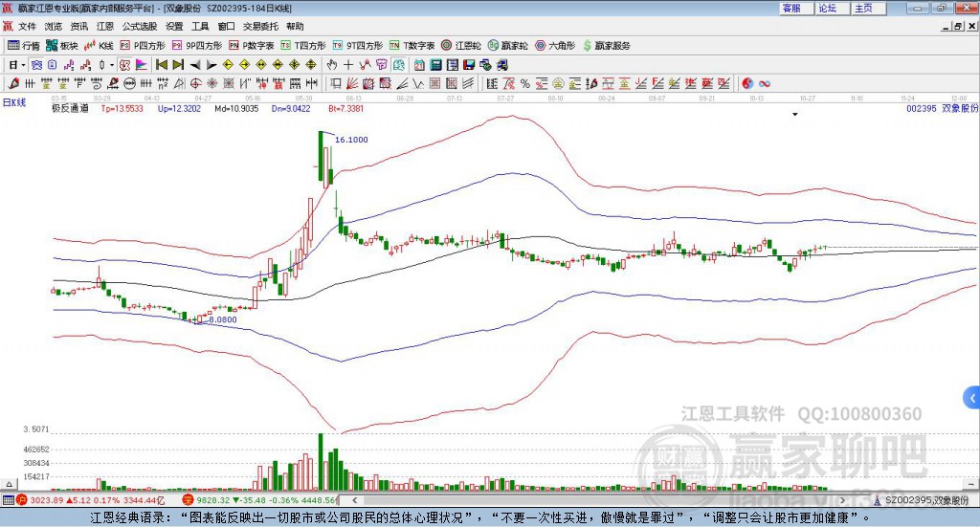
Task: Step chart left with the black left arrow
Action: point(195,65)
